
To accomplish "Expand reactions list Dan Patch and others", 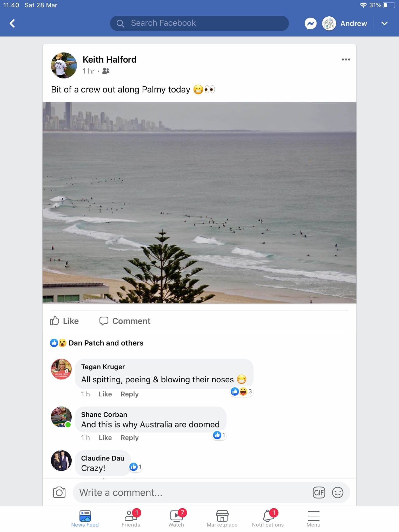I will pos(106,343).
